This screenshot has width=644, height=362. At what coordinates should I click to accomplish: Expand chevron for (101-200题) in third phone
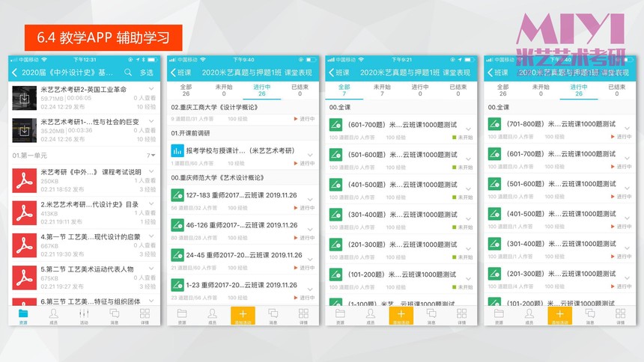tap(468, 279)
